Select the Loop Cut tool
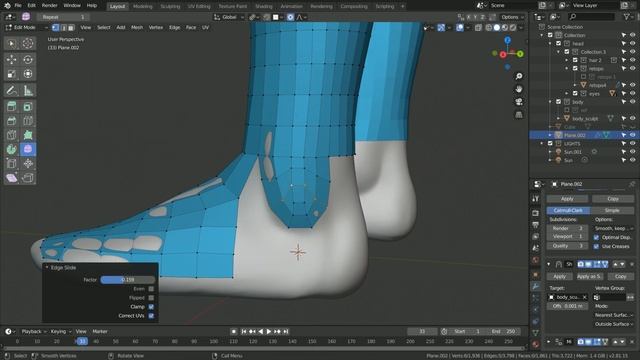 tap(28, 121)
